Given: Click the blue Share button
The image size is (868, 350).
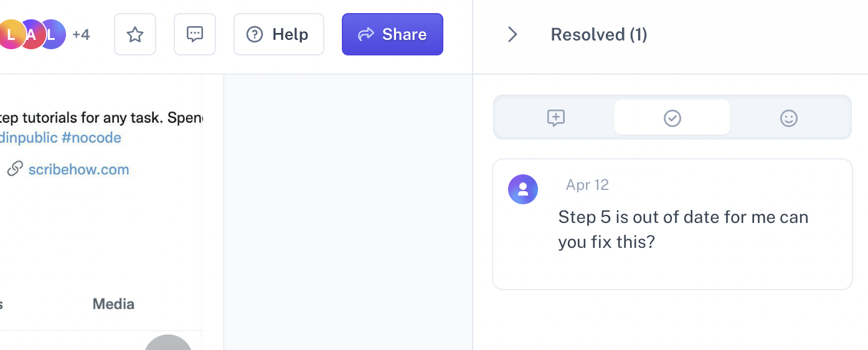Looking at the screenshot, I should click(392, 34).
